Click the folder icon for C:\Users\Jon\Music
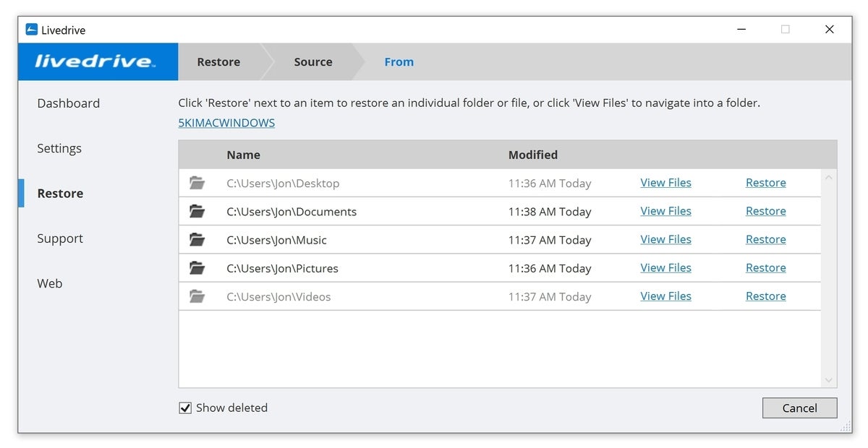Screen dimensions: 868x448 (x=197, y=239)
